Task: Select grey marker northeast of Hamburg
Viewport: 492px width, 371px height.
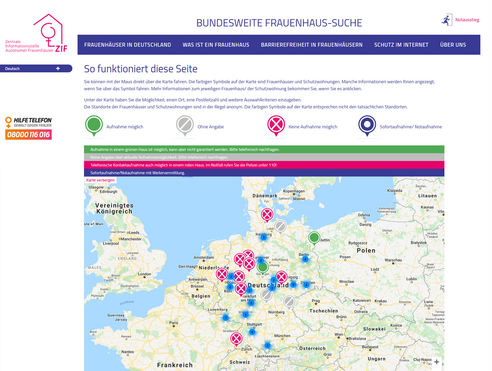Action: [280, 226]
